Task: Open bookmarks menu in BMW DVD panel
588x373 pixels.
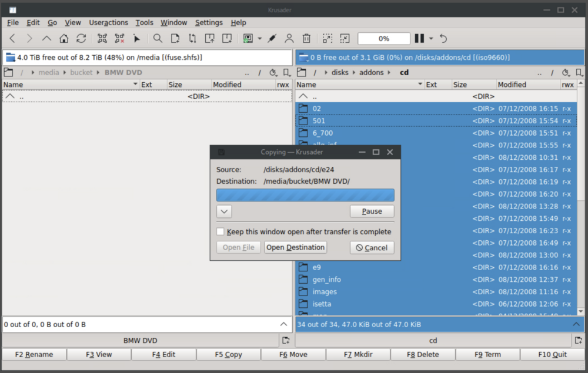Action: pyautogui.click(x=287, y=73)
